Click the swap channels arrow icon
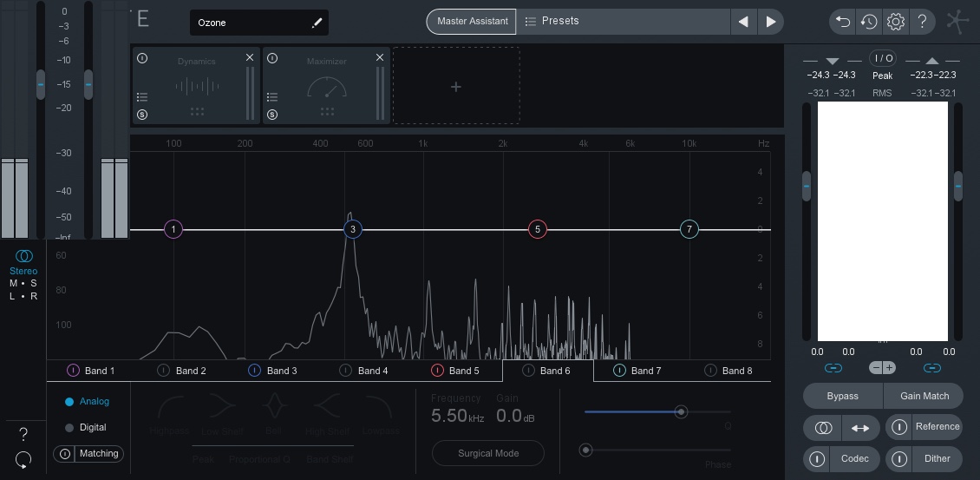 click(860, 428)
